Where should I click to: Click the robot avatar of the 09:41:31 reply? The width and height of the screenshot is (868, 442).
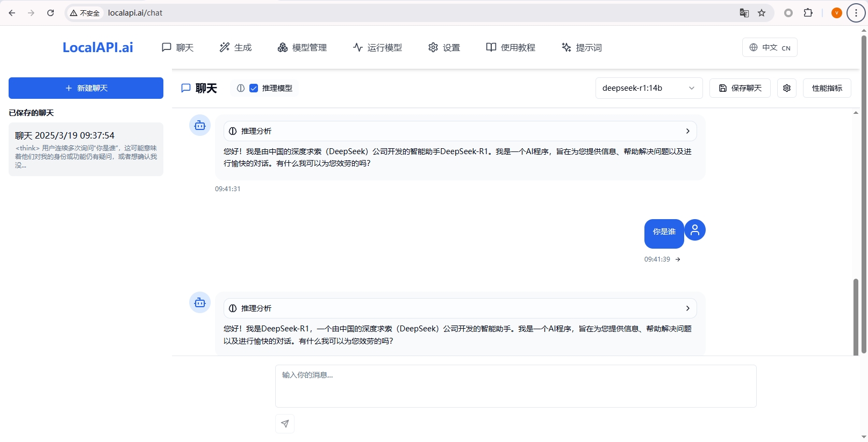(x=200, y=125)
